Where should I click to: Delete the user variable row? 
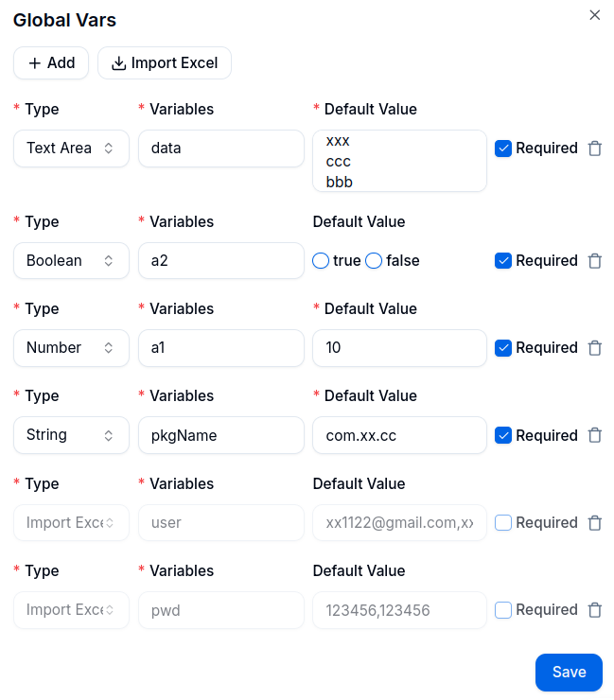(595, 523)
